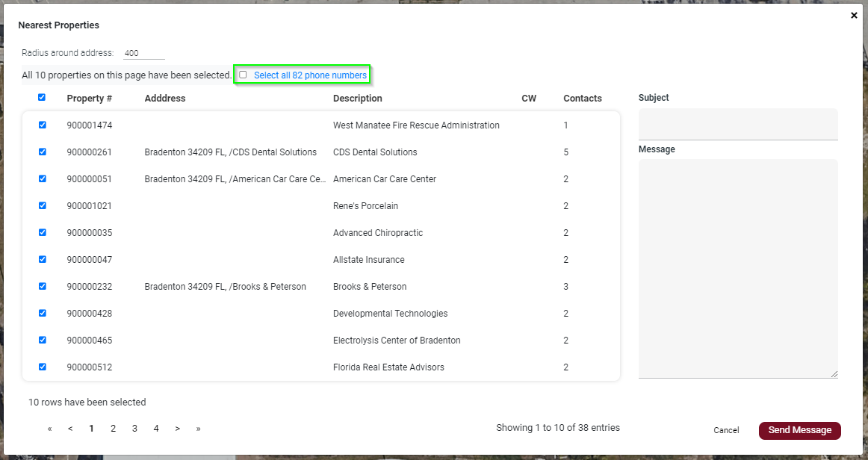The image size is (868, 460).
Task: Go to the next page arrow
Action: coord(178,429)
